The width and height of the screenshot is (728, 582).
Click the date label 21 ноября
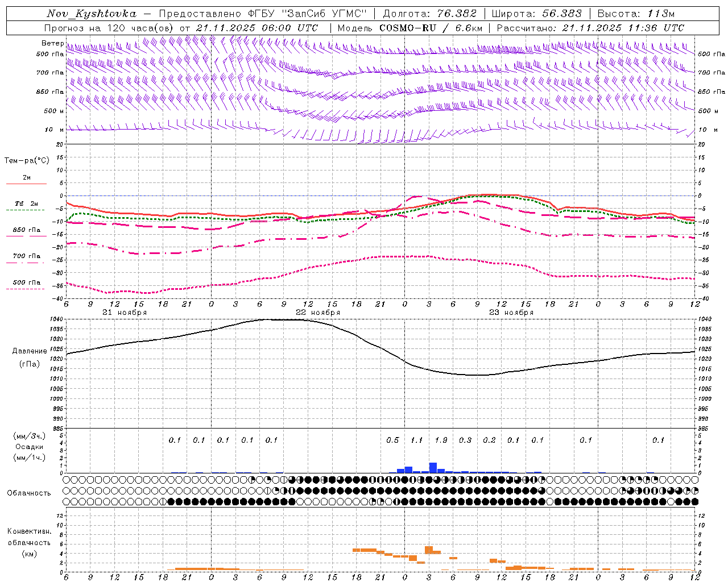125,313
